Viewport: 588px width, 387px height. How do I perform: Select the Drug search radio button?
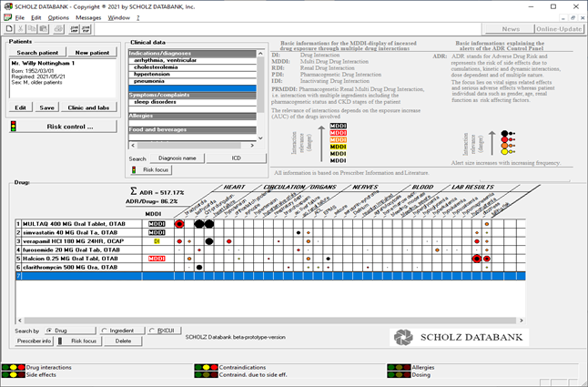[49, 331]
